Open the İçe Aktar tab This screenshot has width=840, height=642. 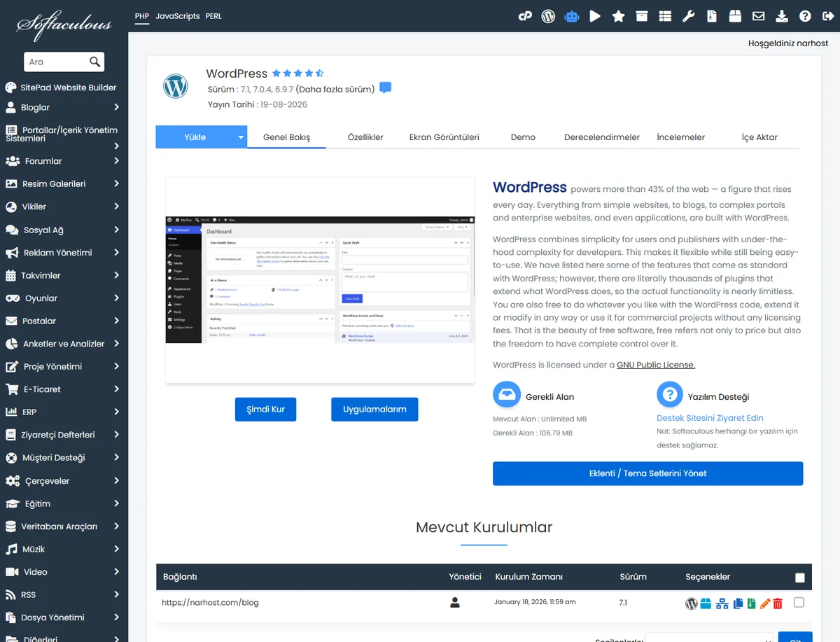759,137
